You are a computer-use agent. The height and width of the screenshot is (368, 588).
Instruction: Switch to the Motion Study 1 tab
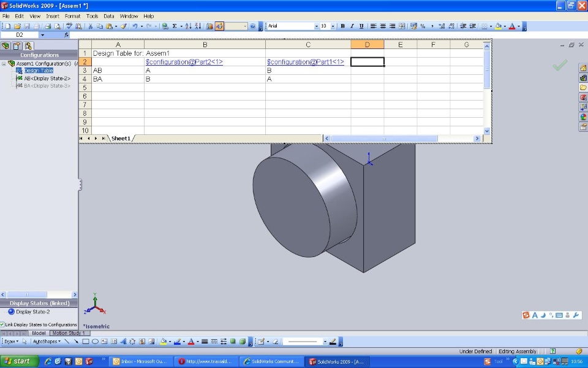69,333
